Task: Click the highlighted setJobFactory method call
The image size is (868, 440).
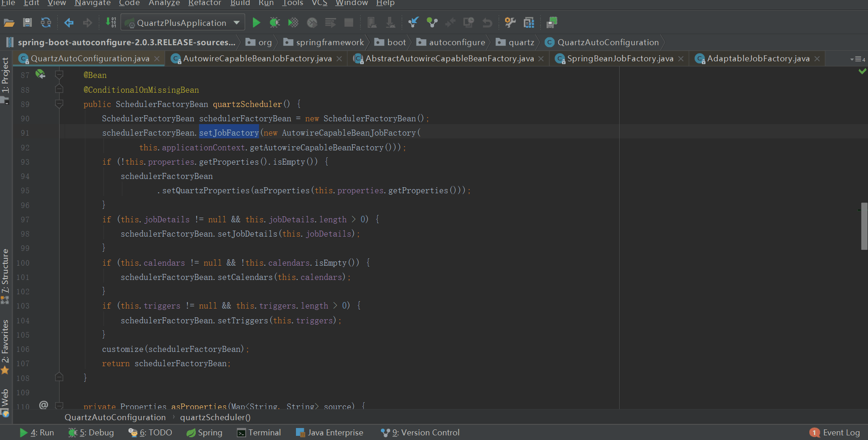Action: pos(229,133)
